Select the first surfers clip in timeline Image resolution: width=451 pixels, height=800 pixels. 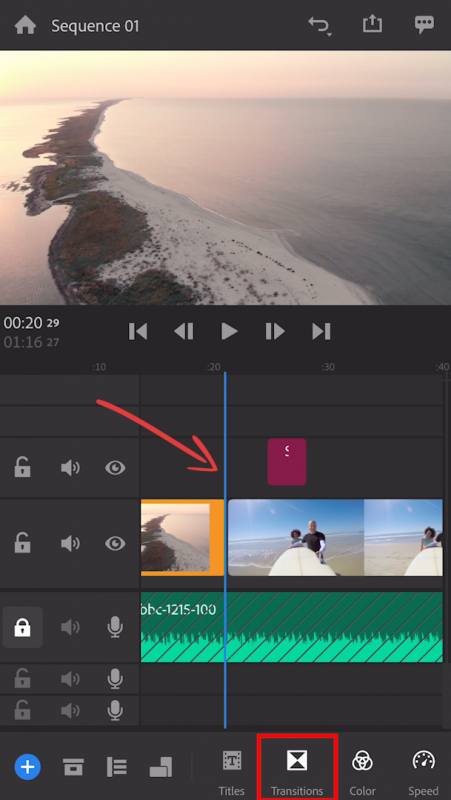pyautogui.click(x=296, y=538)
